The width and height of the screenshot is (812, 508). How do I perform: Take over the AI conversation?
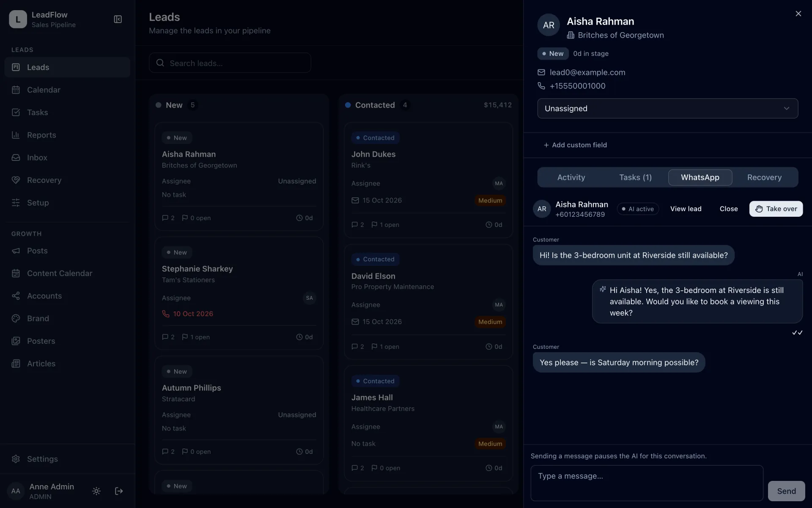[776, 209]
